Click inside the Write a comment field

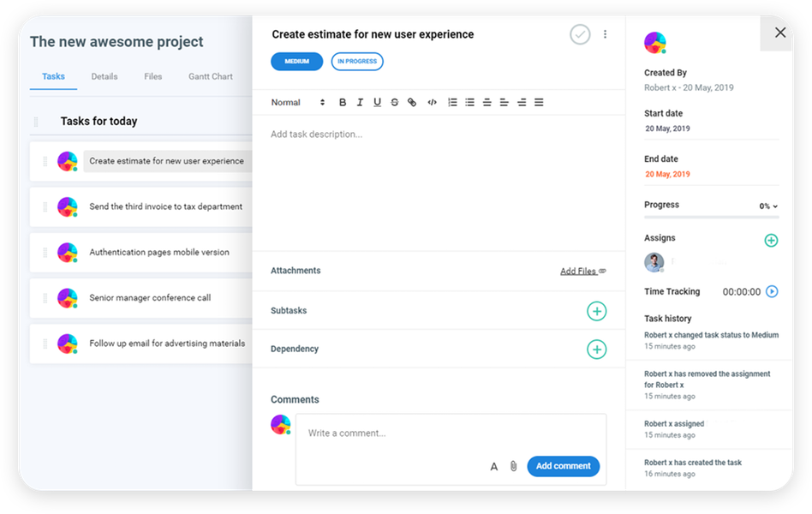click(385, 433)
